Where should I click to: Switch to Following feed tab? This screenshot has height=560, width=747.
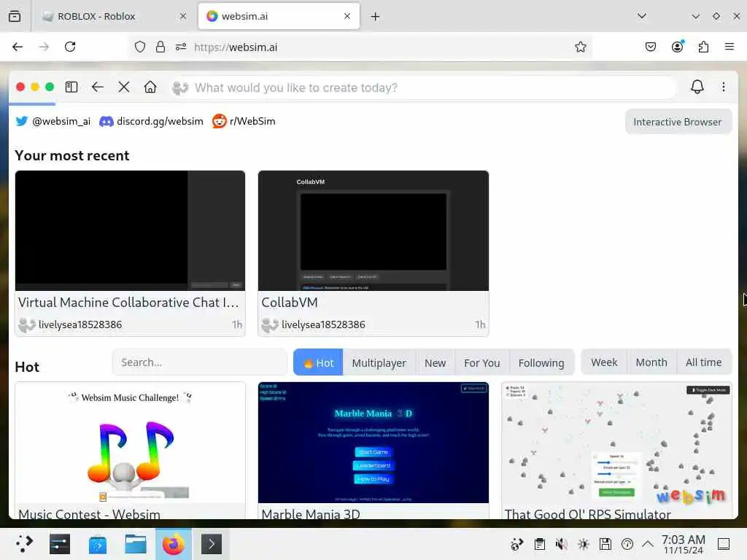541,363
